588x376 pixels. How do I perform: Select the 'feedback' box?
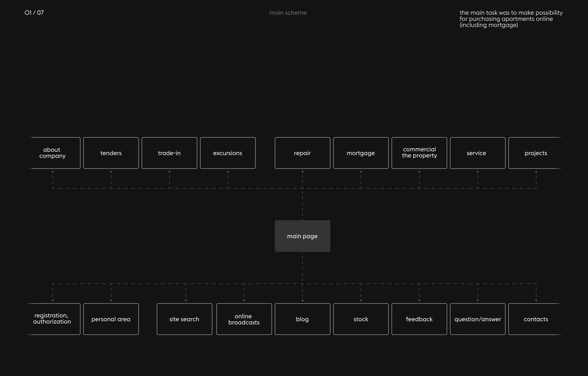[419, 319]
